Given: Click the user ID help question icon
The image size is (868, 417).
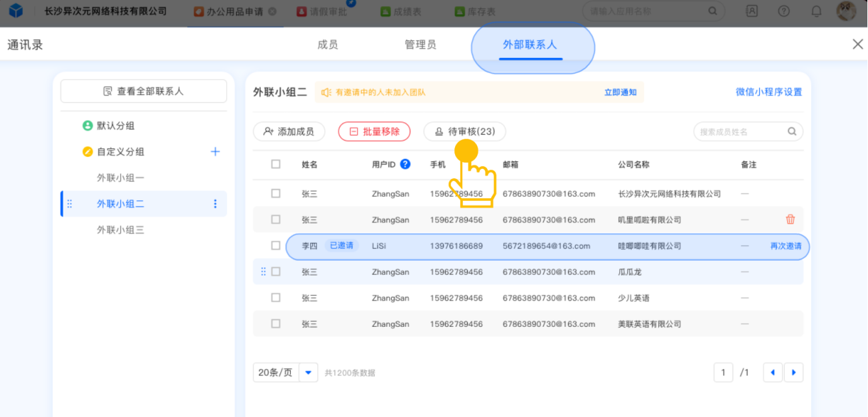Looking at the screenshot, I should [405, 164].
